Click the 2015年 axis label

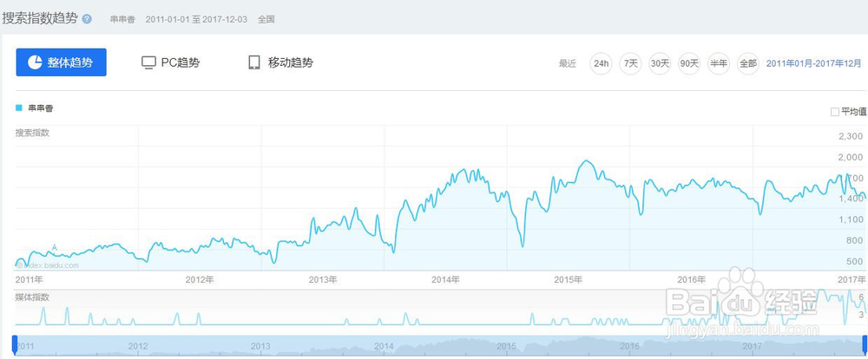pos(569,279)
